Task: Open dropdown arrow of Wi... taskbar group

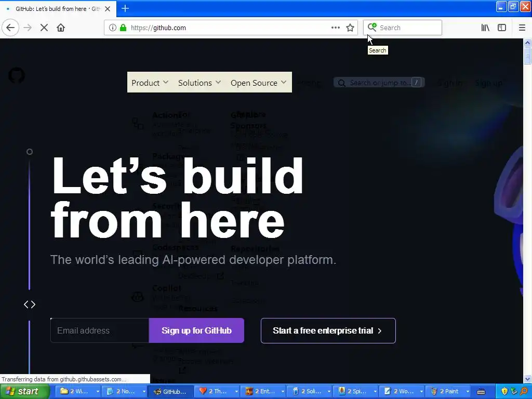Action: [x=98, y=392]
